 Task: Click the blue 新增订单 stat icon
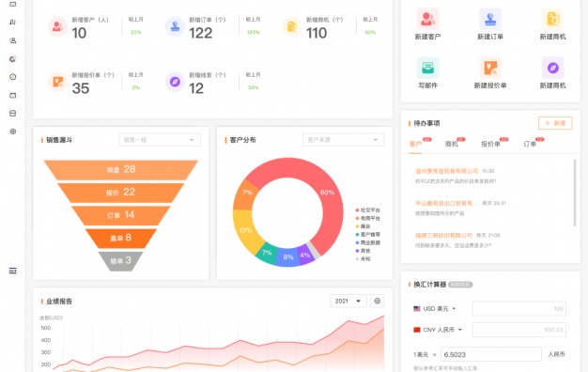pyautogui.click(x=175, y=26)
